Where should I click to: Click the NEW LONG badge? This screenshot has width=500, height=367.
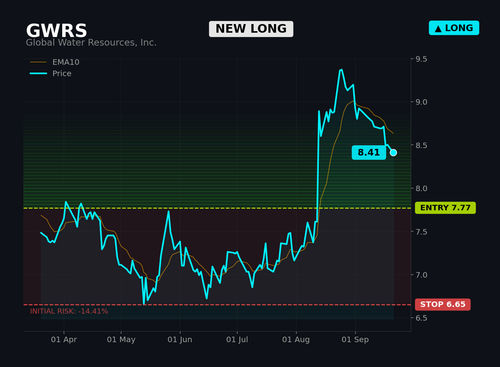pyautogui.click(x=251, y=29)
